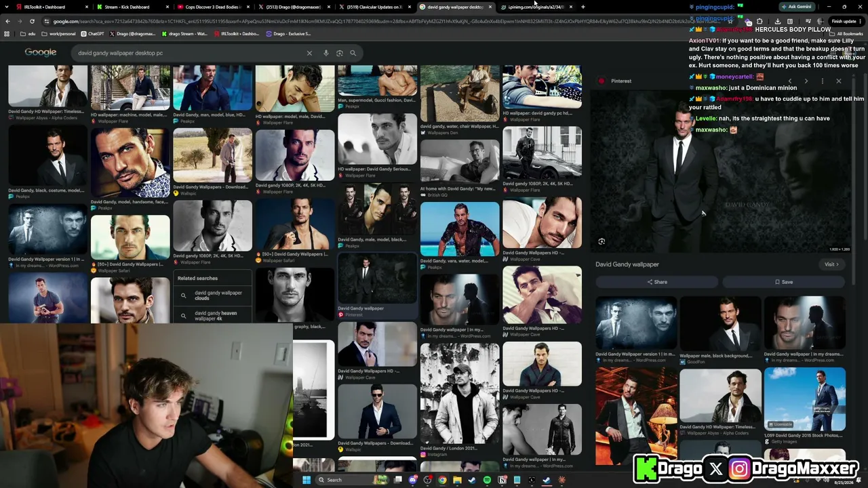Switch to the i.pinimg.com tab
This screenshot has height=488, width=868.
(x=536, y=7)
